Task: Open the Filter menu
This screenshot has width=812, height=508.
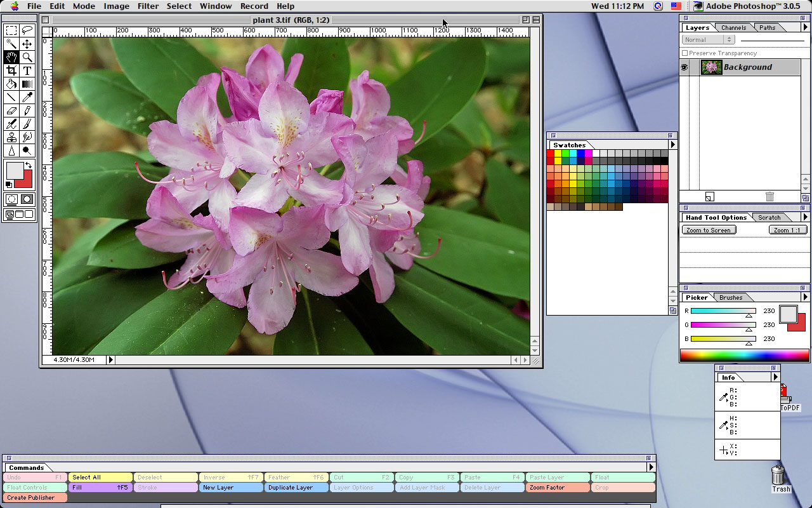Action: tap(148, 6)
